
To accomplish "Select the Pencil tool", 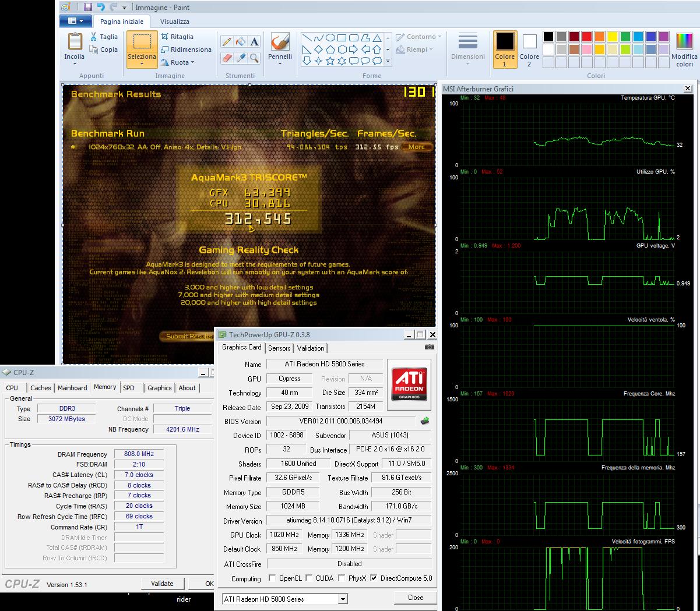I will pos(227,41).
